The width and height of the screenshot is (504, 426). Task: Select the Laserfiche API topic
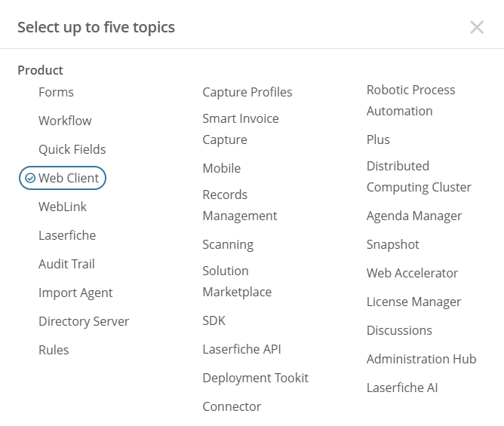[241, 349]
